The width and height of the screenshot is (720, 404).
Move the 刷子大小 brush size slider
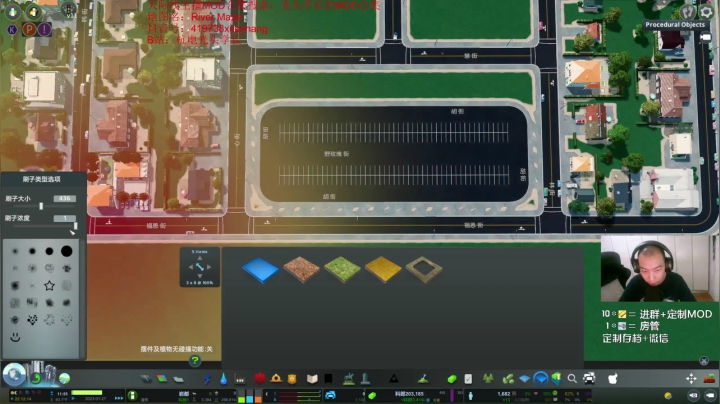tap(41, 206)
